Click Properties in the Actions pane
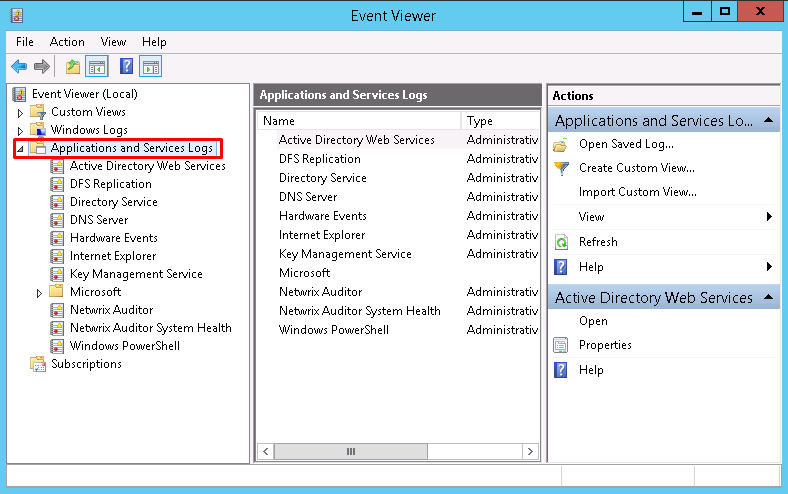 tap(605, 345)
